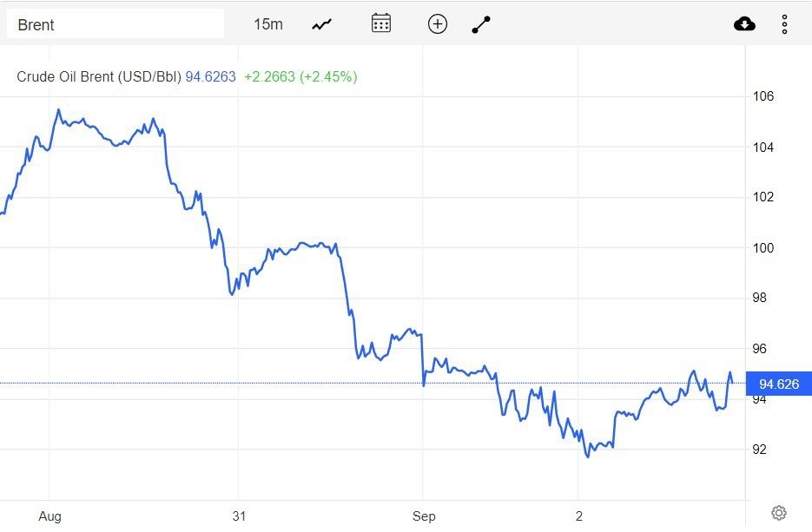The width and height of the screenshot is (812, 532).
Task: Open chart settings gear icon
Action: [779, 513]
